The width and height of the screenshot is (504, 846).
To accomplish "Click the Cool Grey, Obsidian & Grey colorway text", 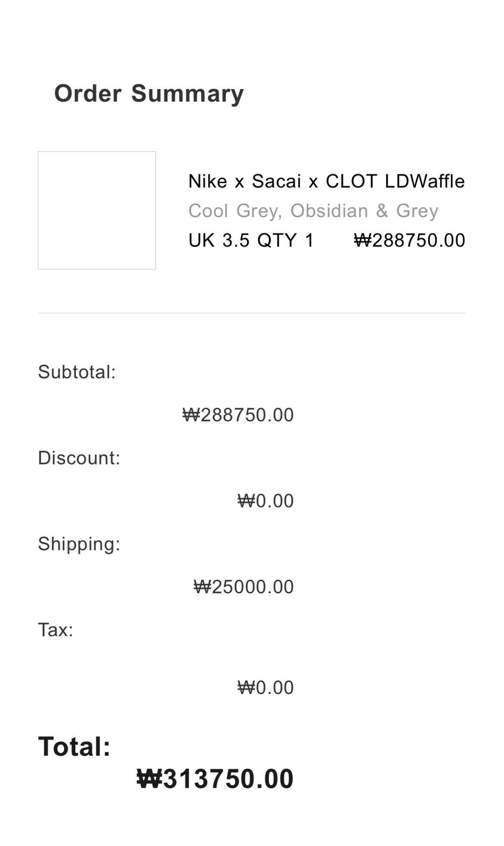I will tap(313, 211).
